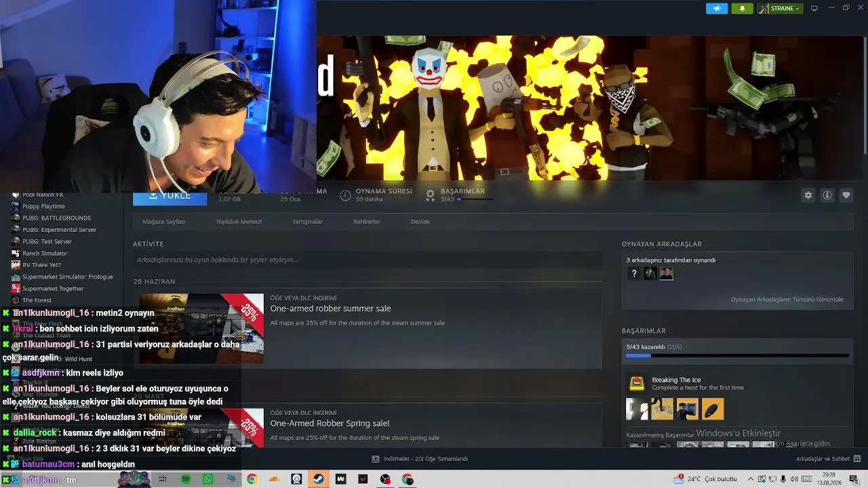868x488 pixels.
Task: View all friends who played link
Action: [787, 300]
